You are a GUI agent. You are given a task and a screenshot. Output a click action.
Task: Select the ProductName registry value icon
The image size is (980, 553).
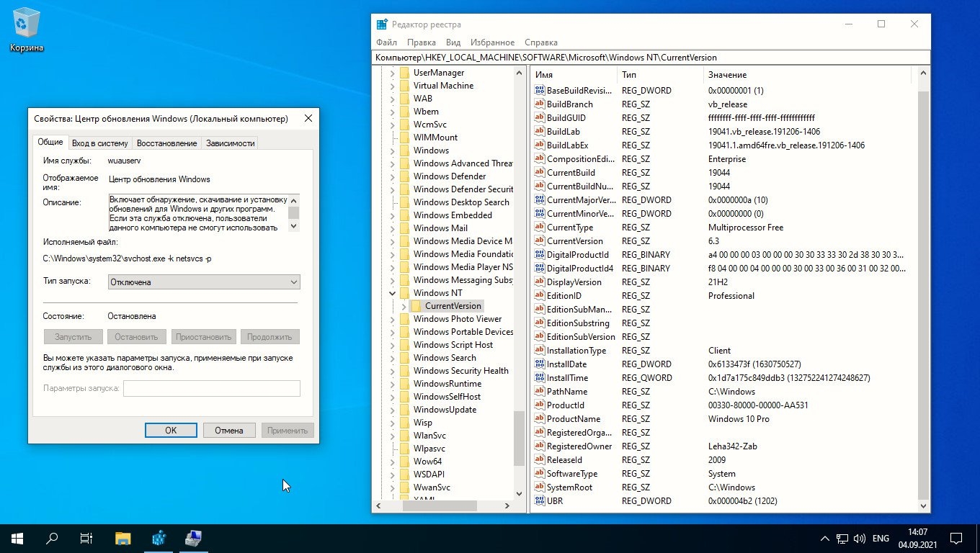tap(539, 419)
